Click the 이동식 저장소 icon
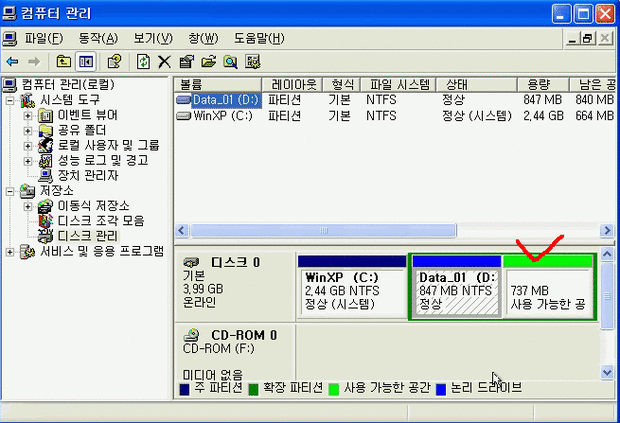The image size is (620, 423). click(x=46, y=206)
